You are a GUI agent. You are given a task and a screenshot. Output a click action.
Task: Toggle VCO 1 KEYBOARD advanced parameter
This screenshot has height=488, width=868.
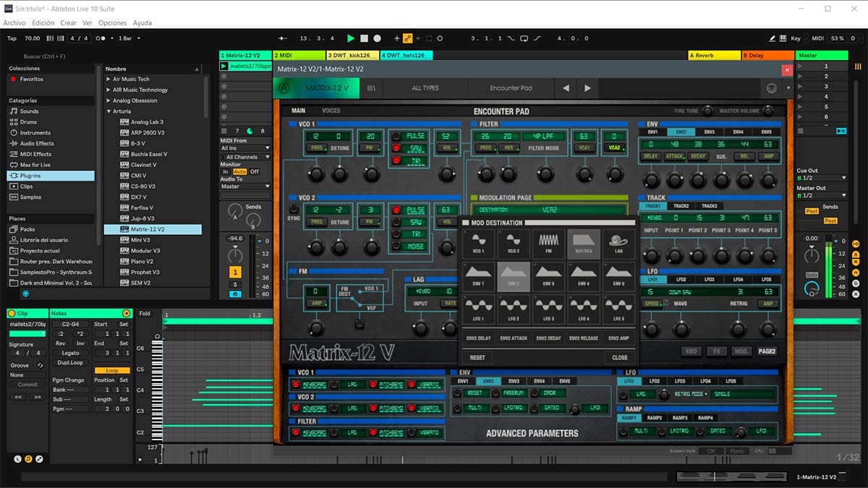(x=296, y=385)
